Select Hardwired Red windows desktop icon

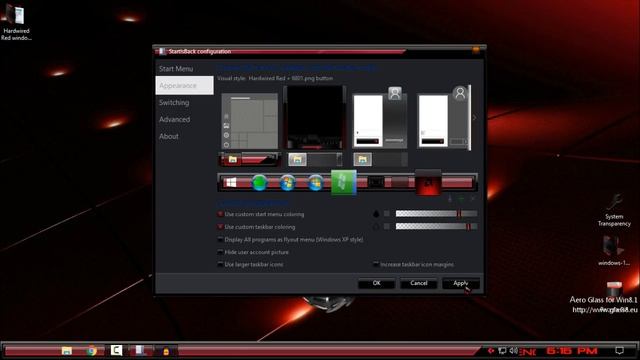(16, 22)
